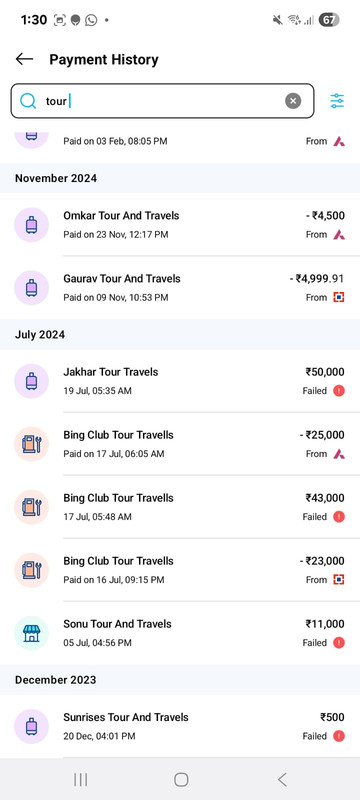Tap Android recent apps navigation button
This screenshot has height=800, width=360.
coord(81,779)
